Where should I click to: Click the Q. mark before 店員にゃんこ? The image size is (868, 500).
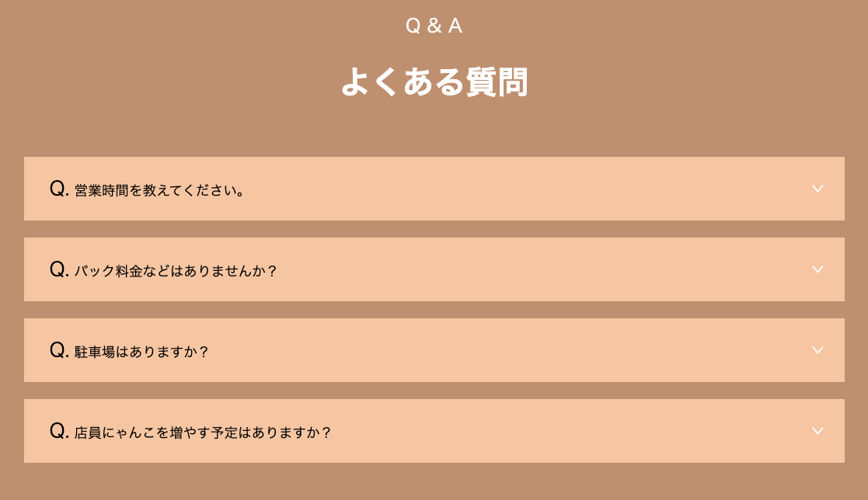59,431
